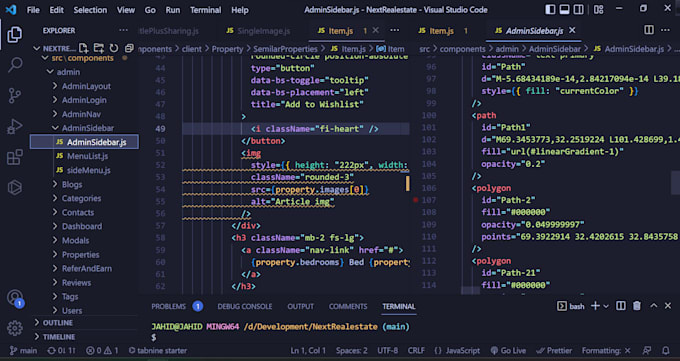Create a new terminal with plus icon

click(595, 306)
